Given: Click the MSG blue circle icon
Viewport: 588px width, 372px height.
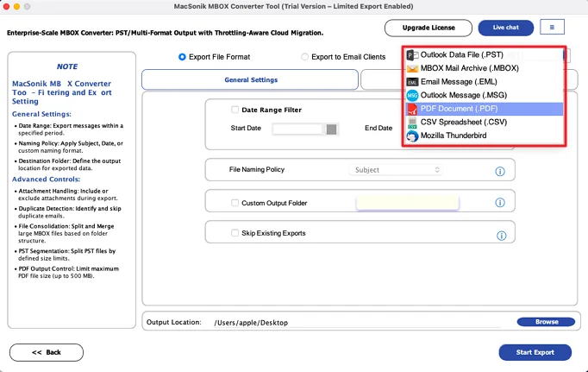Looking at the screenshot, I should (412, 95).
